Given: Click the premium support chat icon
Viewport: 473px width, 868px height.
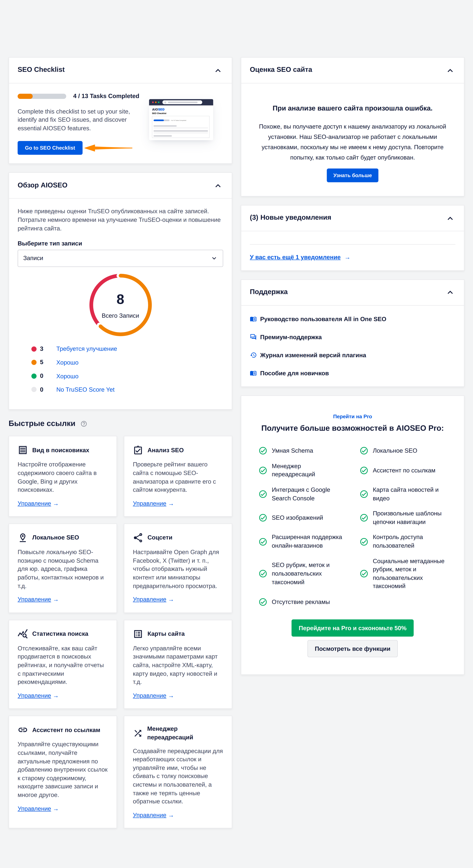Looking at the screenshot, I should [253, 337].
